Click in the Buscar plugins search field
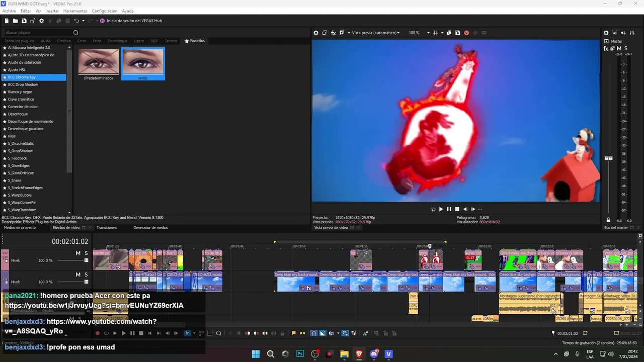Viewport: 644px width, 362px height. pos(38,33)
